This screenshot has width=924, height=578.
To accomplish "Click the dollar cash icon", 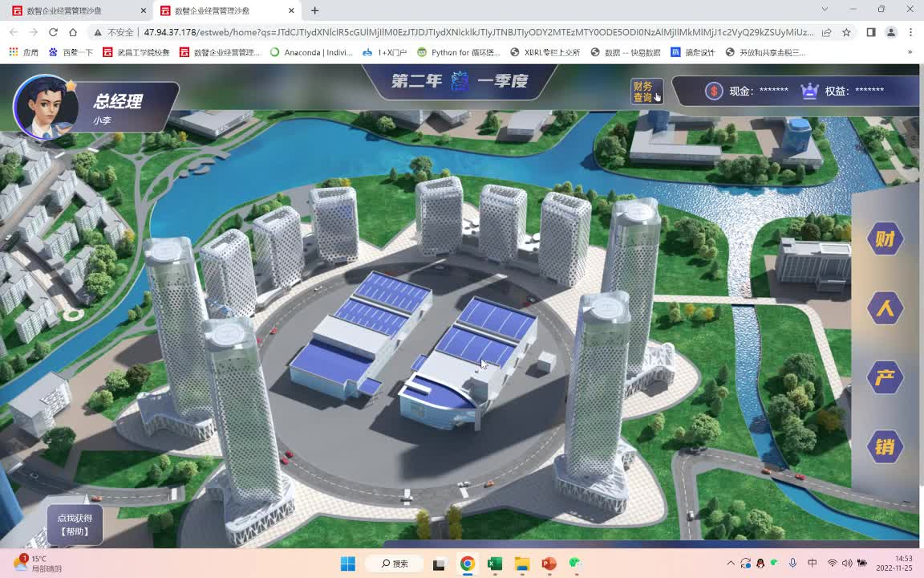I will [714, 91].
